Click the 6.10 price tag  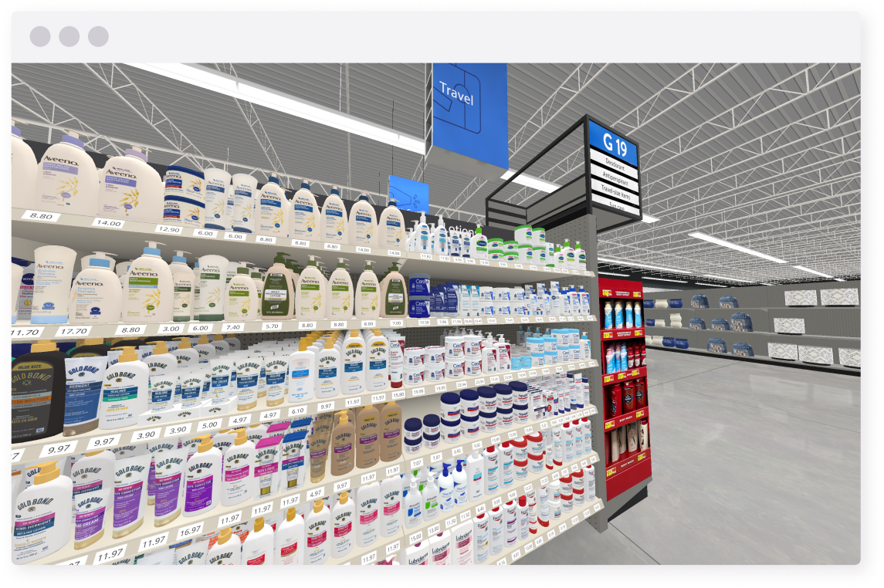(x=296, y=411)
